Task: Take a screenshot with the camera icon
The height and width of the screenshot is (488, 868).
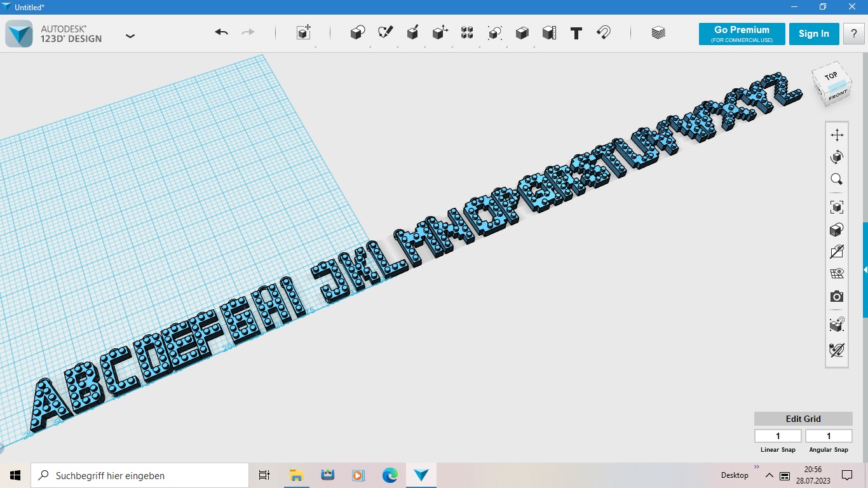Action: click(837, 297)
